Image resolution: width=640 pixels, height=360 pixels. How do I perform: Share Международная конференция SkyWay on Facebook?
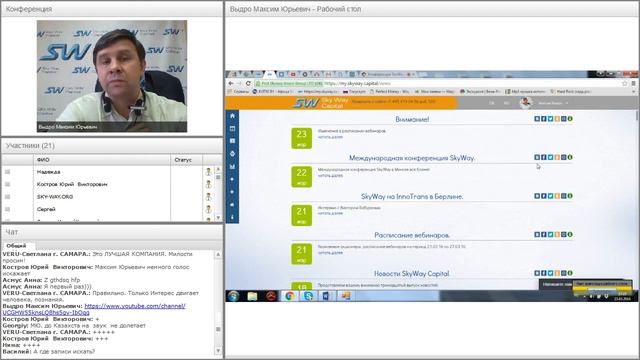(544, 157)
